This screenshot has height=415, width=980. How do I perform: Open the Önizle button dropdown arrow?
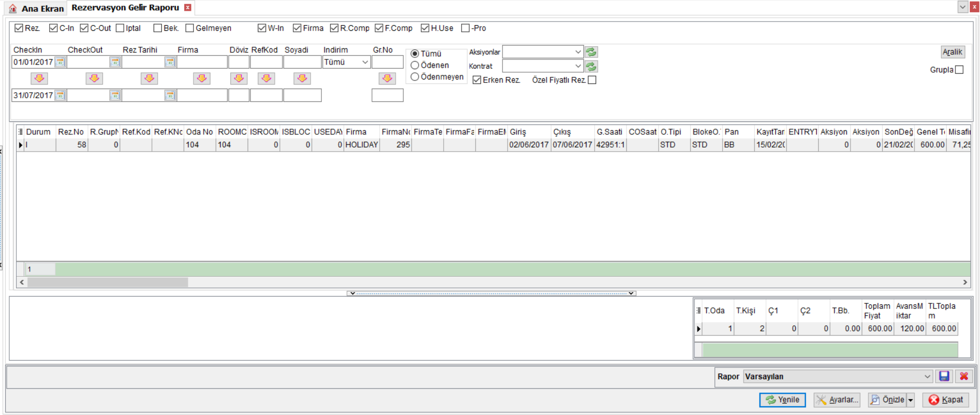click(x=910, y=400)
